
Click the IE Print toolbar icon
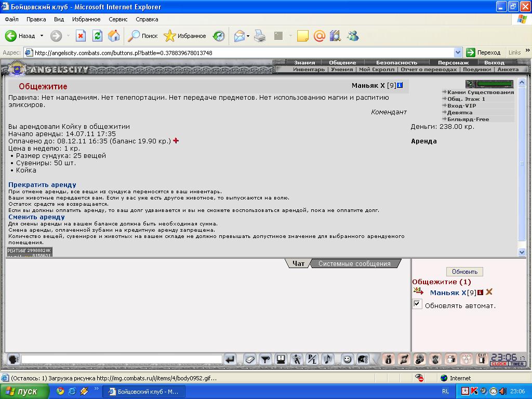click(260, 36)
